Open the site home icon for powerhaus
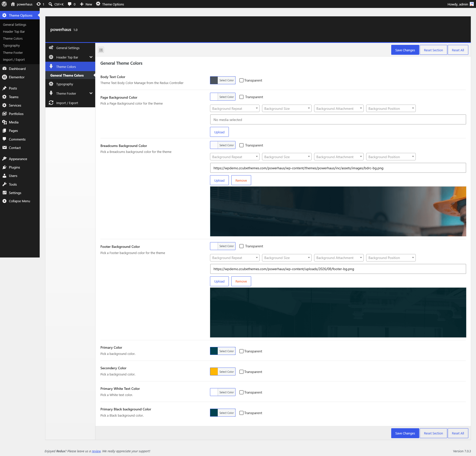Viewport: 476px width, 456px height. click(x=13, y=4)
